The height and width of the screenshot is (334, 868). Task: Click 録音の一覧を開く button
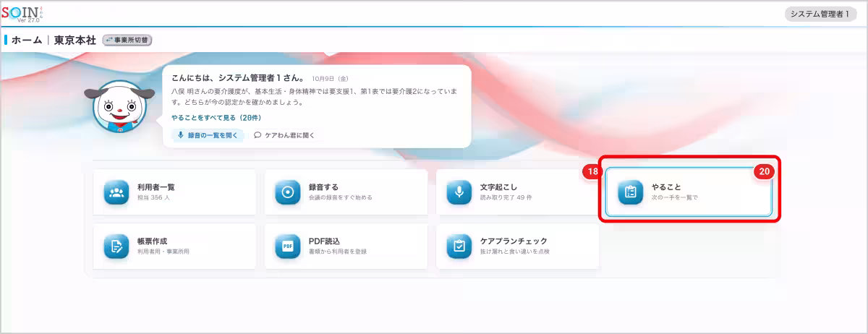[208, 135]
